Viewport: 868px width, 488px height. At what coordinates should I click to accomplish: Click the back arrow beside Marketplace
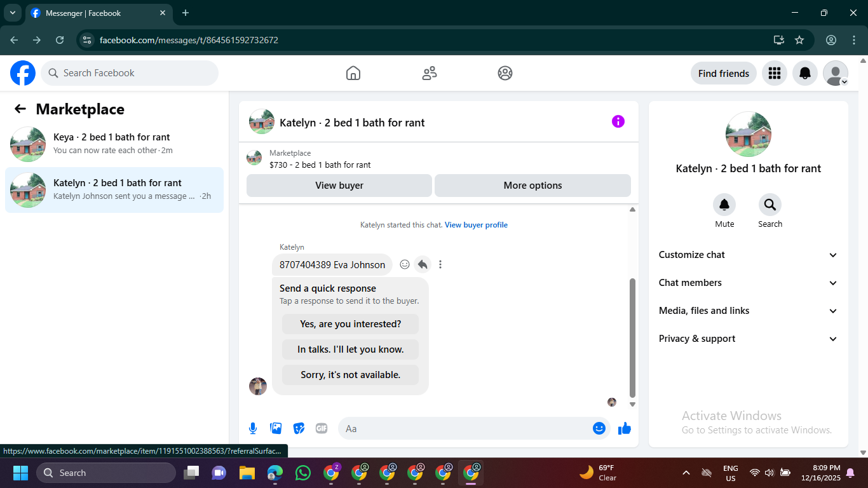click(x=20, y=109)
